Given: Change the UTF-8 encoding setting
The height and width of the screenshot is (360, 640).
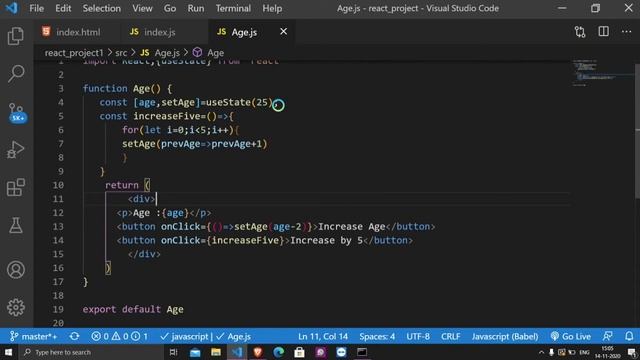Looking at the screenshot, I should coord(418,337).
